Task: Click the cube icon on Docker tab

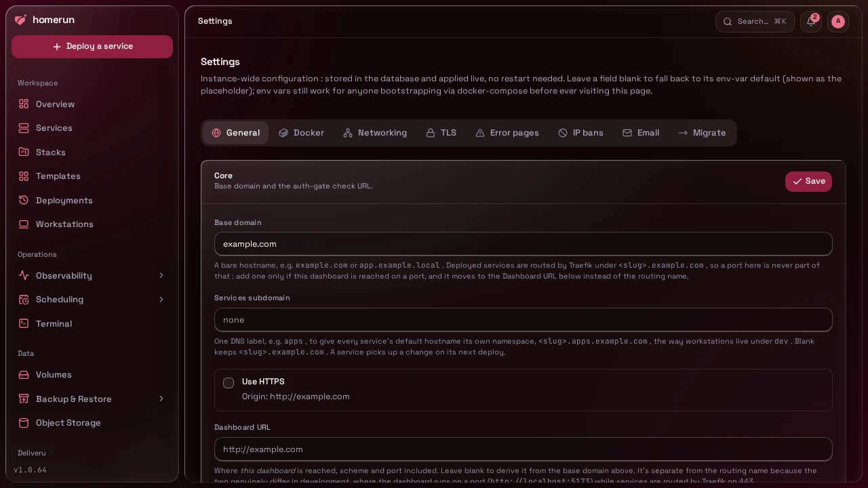Action: click(x=283, y=133)
